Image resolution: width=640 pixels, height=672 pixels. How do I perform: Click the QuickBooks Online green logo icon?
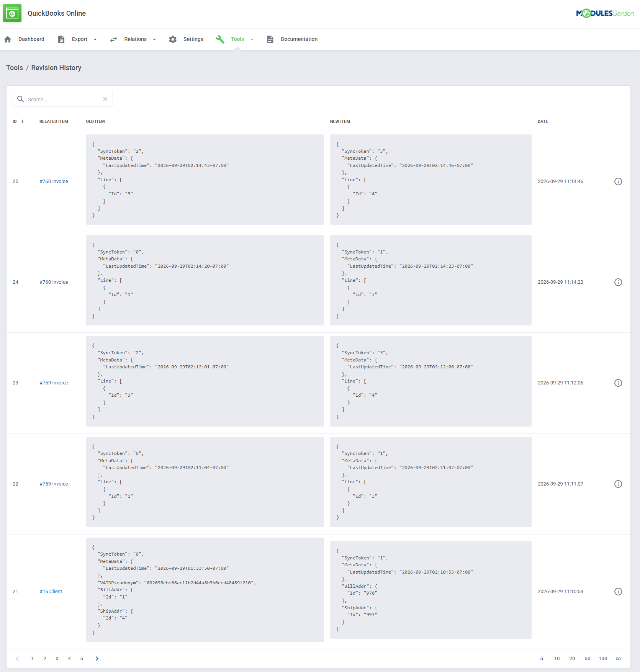[x=12, y=13]
